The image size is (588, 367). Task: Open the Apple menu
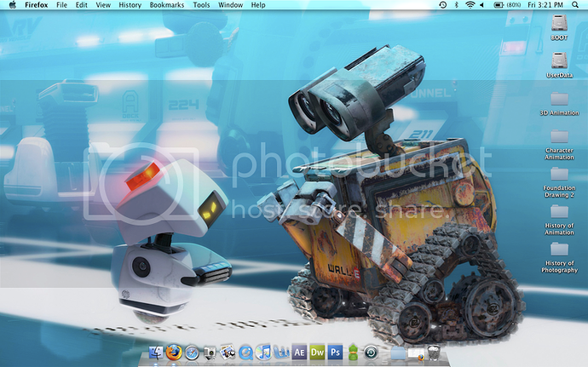click(x=12, y=5)
